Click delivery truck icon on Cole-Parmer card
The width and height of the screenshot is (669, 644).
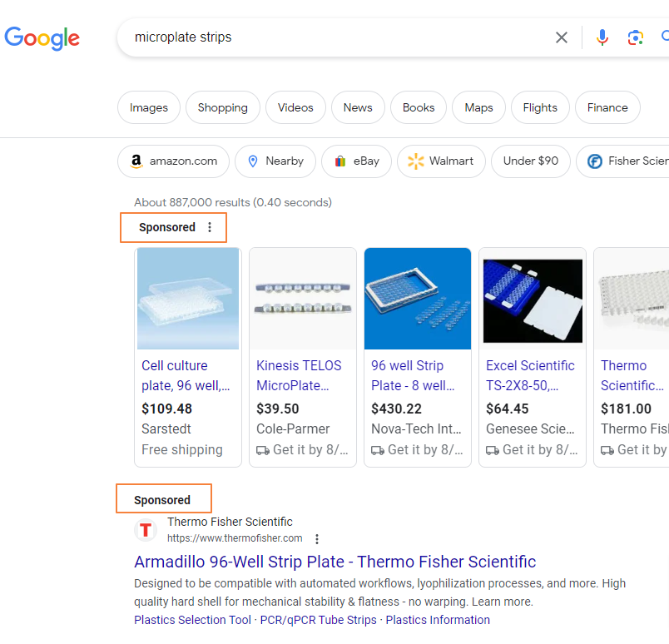point(263,451)
